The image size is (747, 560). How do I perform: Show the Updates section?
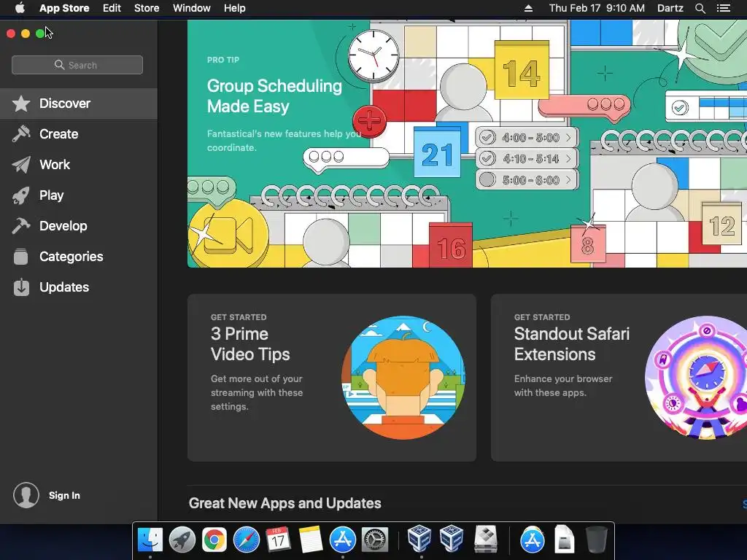(79, 287)
